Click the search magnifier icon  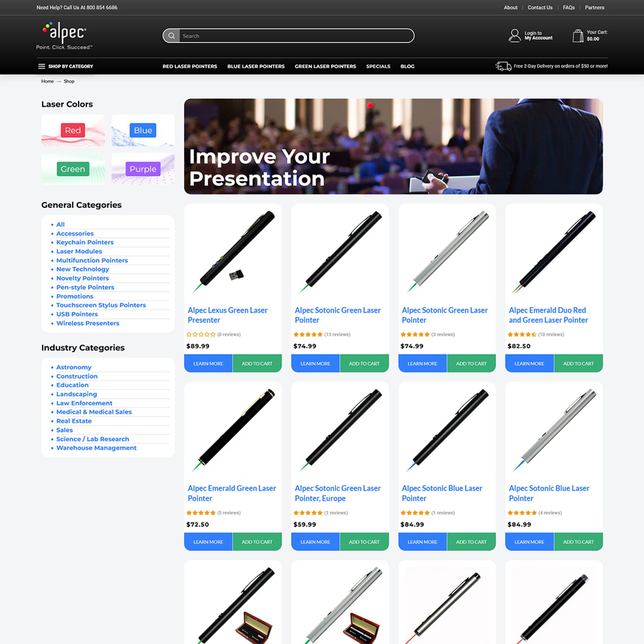(171, 36)
